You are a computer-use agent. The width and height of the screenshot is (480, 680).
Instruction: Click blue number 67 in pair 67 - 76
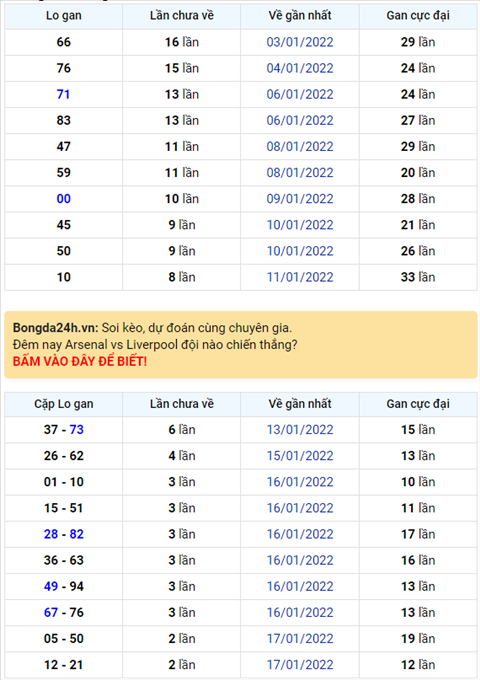coord(51,612)
